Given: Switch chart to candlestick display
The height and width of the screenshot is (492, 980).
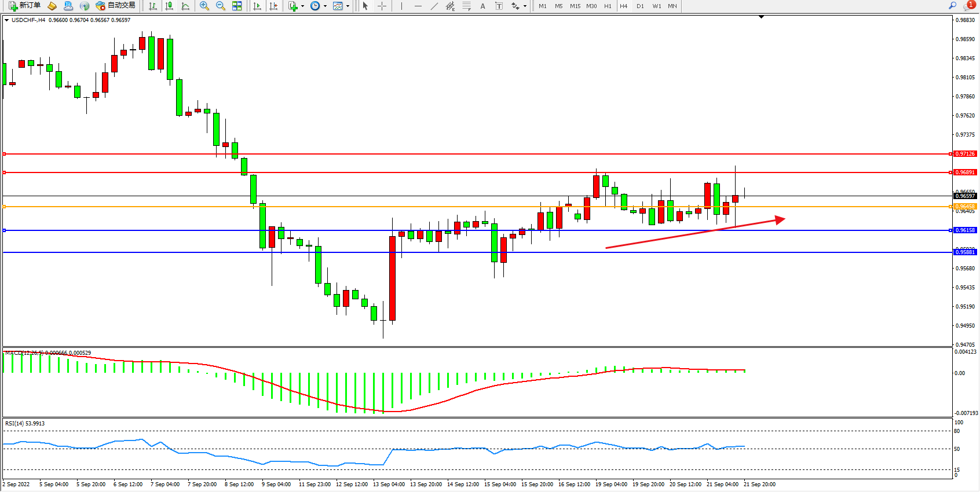Looking at the screenshot, I should click(169, 6).
